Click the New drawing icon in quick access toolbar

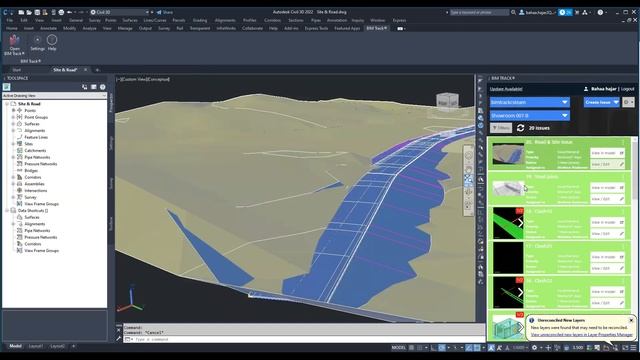(21, 12)
